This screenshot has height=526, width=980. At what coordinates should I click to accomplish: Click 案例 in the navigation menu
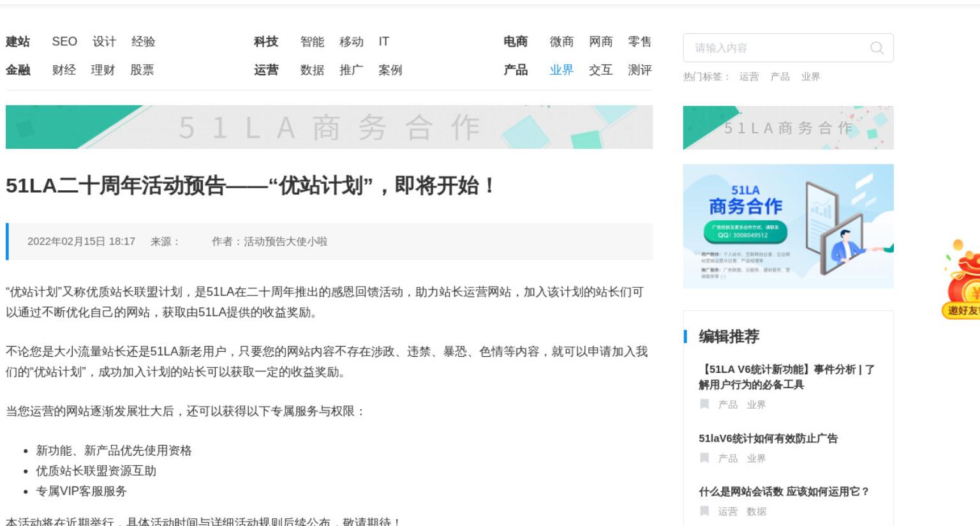390,70
